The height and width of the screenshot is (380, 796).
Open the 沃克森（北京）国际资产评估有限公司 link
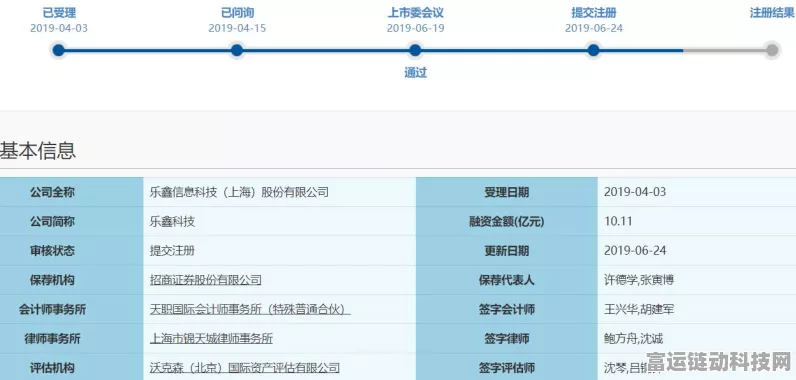245,367
